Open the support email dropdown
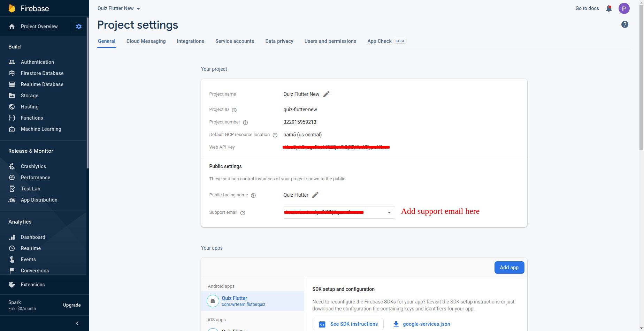The image size is (644, 331). (x=389, y=212)
